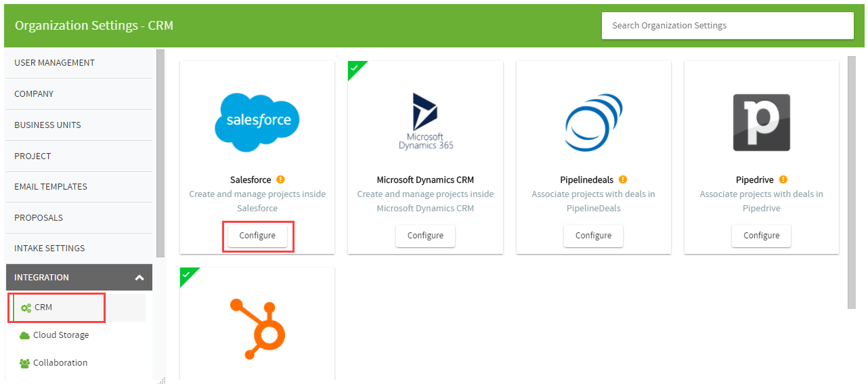Click the Microsoft Dynamics CRM card title
The image size is (868, 384).
(425, 180)
